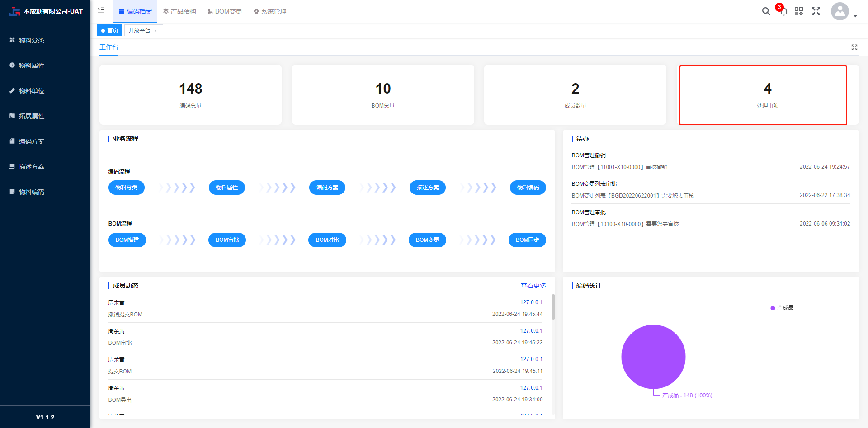The height and width of the screenshot is (428, 868).
Task: Click the 物料属性 sidebar icon
Action: (12, 65)
